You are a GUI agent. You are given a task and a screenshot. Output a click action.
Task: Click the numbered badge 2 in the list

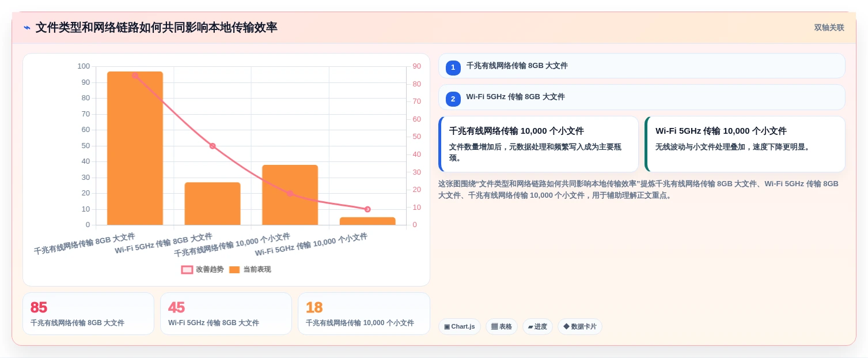tap(453, 99)
